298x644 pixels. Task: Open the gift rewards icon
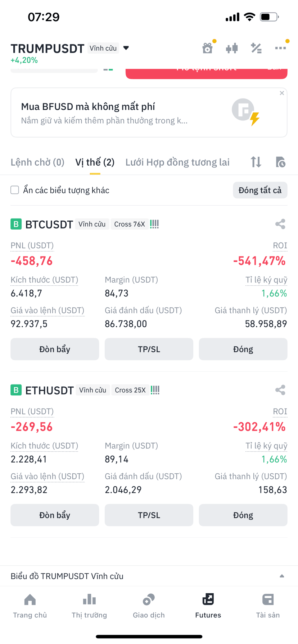pos(207,48)
